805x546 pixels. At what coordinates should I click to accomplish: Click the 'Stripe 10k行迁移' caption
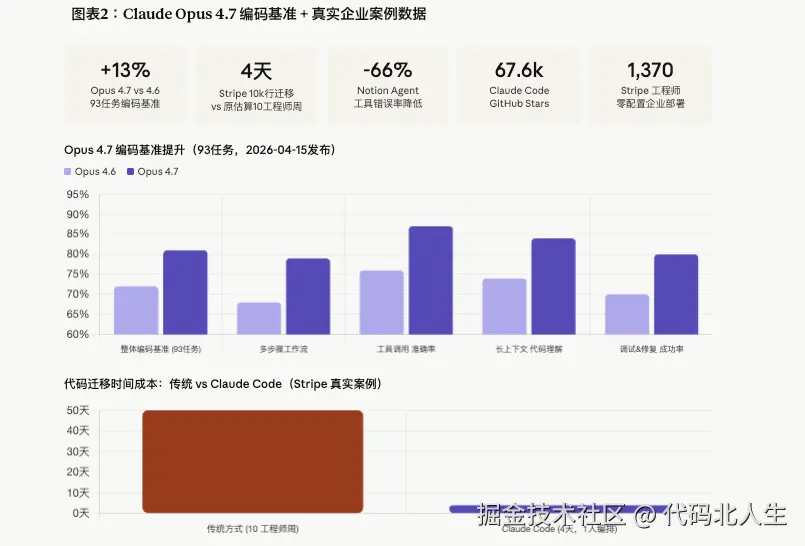point(256,93)
